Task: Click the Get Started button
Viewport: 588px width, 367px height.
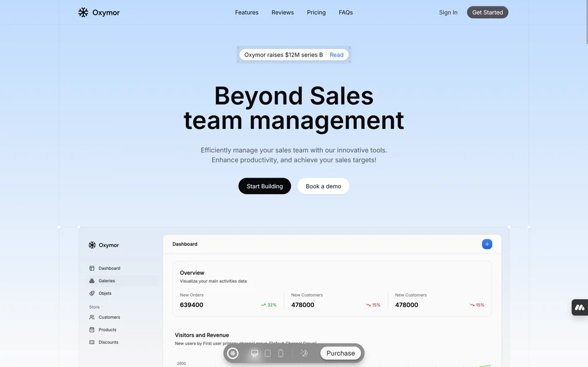Action: (x=487, y=12)
